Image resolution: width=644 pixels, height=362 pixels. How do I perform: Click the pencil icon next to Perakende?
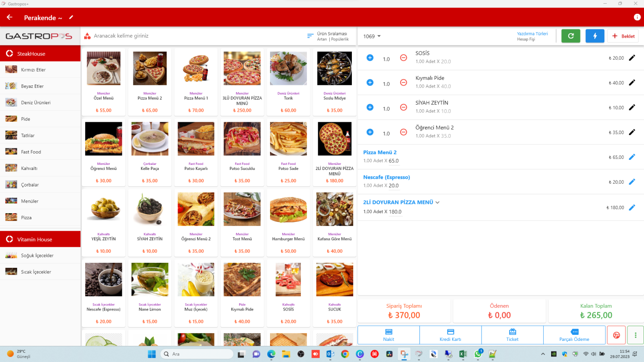pos(71,17)
